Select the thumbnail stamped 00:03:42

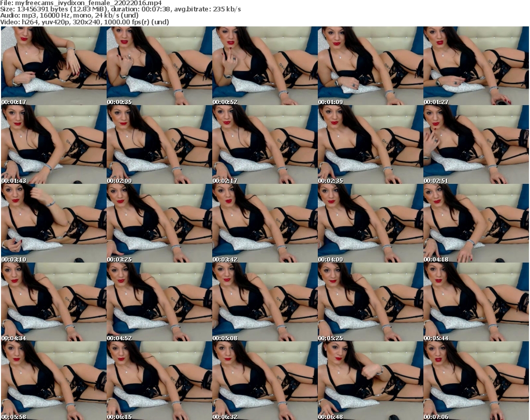coord(264,223)
